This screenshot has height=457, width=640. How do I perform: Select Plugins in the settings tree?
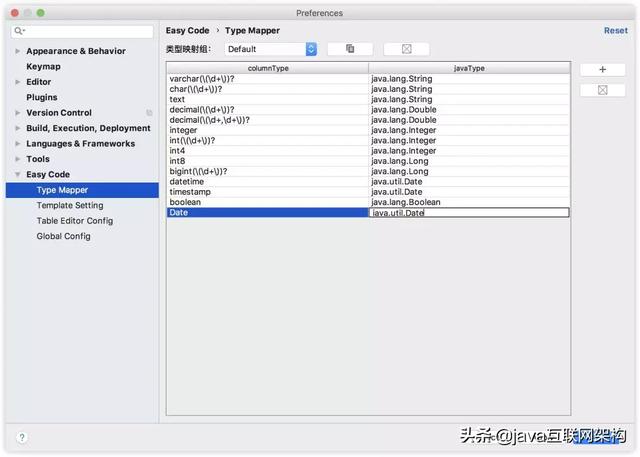point(42,98)
